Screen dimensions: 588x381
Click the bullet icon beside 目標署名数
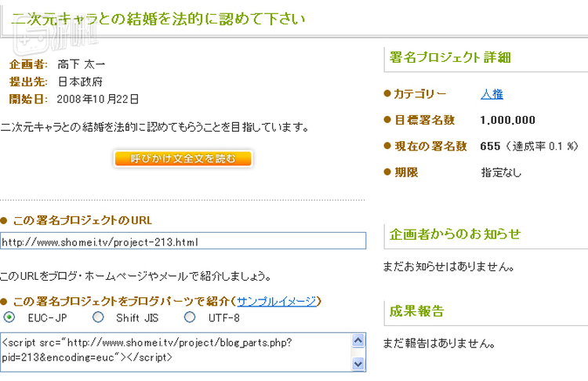pyautogui.click(x=387, y=120)
